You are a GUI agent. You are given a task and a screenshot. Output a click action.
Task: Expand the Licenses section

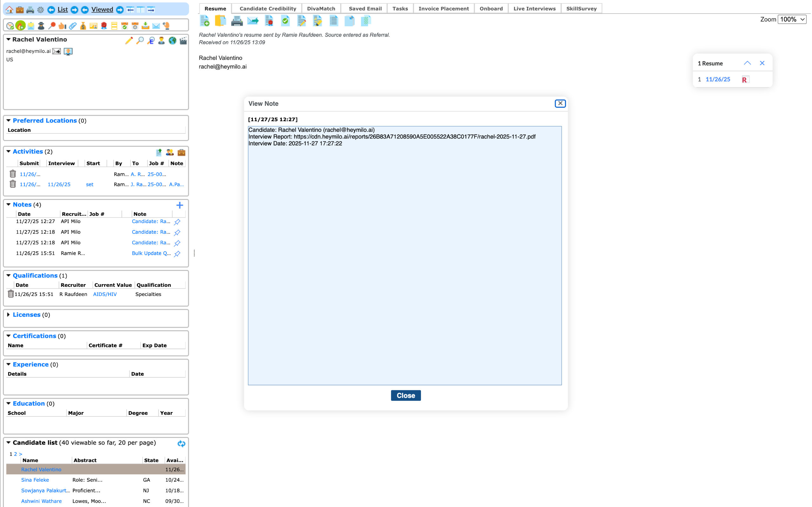point(8,315)
